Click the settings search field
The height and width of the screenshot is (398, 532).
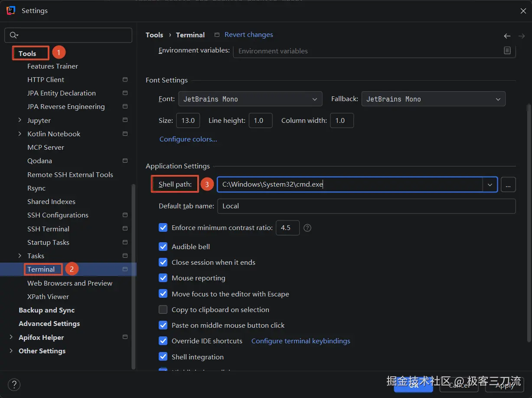coord(68,35)
